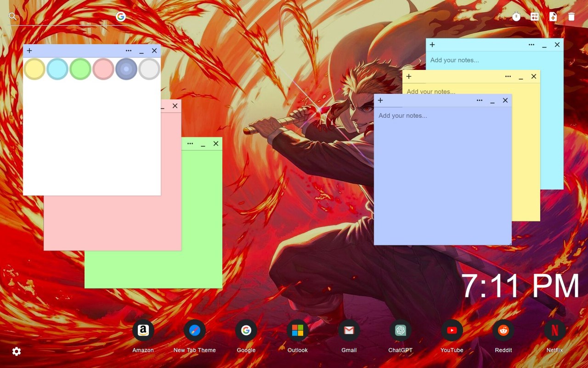Open the Netflix shortcut

pos(555,331)
